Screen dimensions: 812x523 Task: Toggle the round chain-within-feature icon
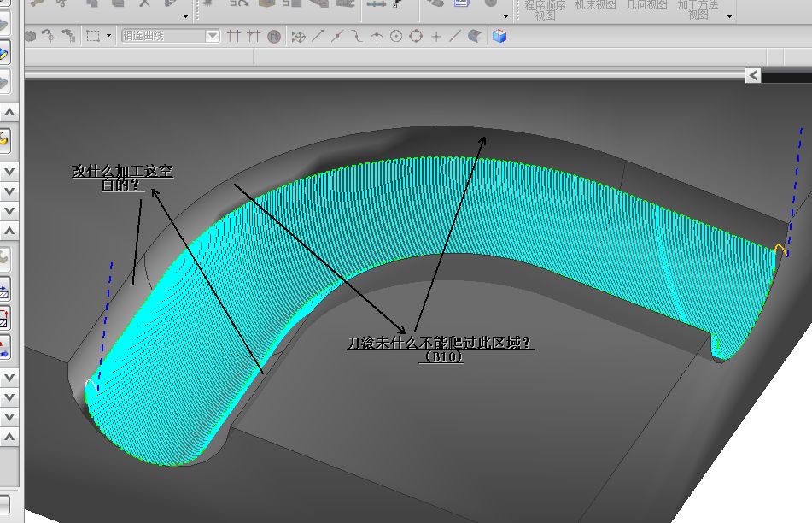point(274,36)
